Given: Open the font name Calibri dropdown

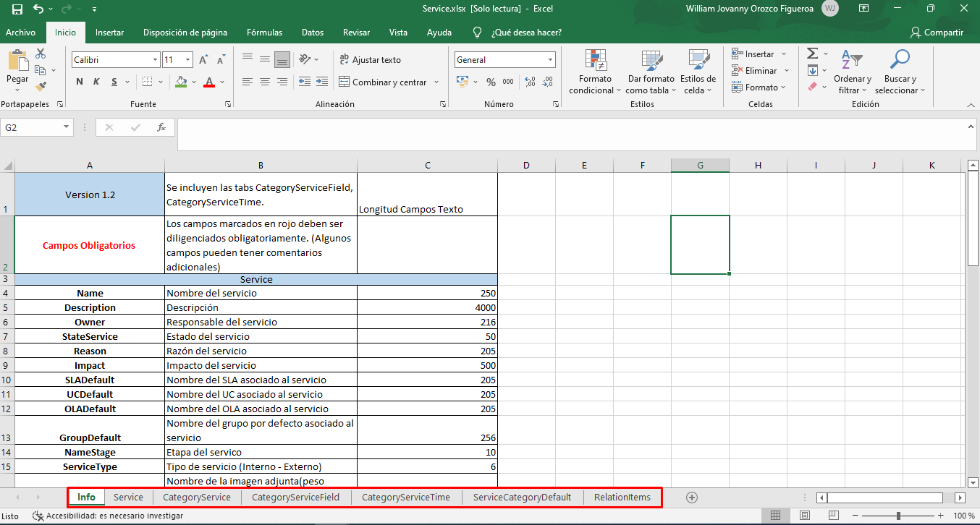Looking at the screenshot, I should pyautogui.click(x=155, y=60).
